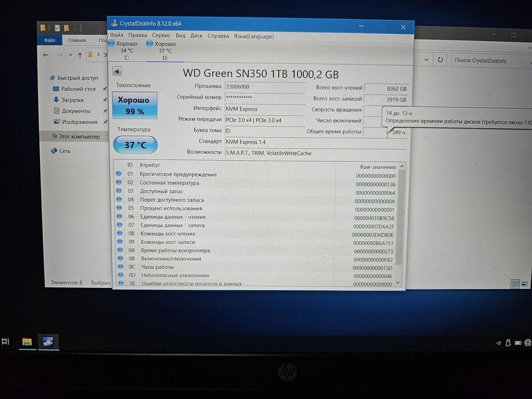
Task: Click status circle of attribute 06 Единицы данных - чтение
Action: (119, 216)
